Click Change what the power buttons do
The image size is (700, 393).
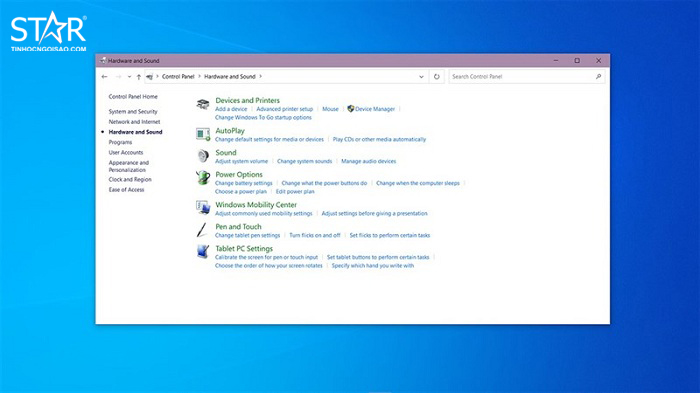coord(324,183)
